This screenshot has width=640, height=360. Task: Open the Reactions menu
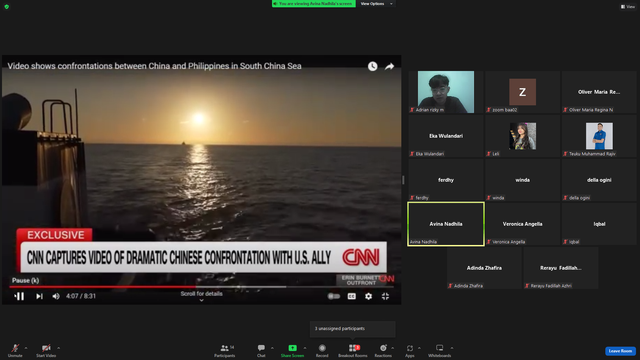(x=383, y=350)
